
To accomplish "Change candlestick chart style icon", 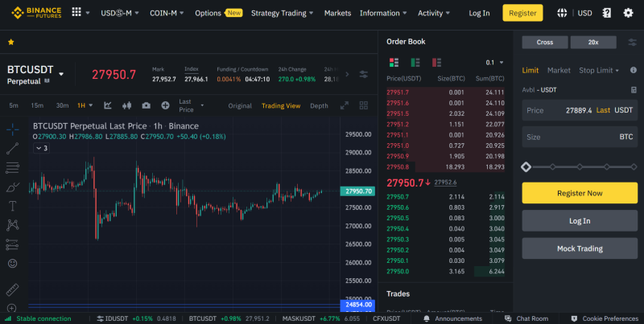I will [127, 105].
